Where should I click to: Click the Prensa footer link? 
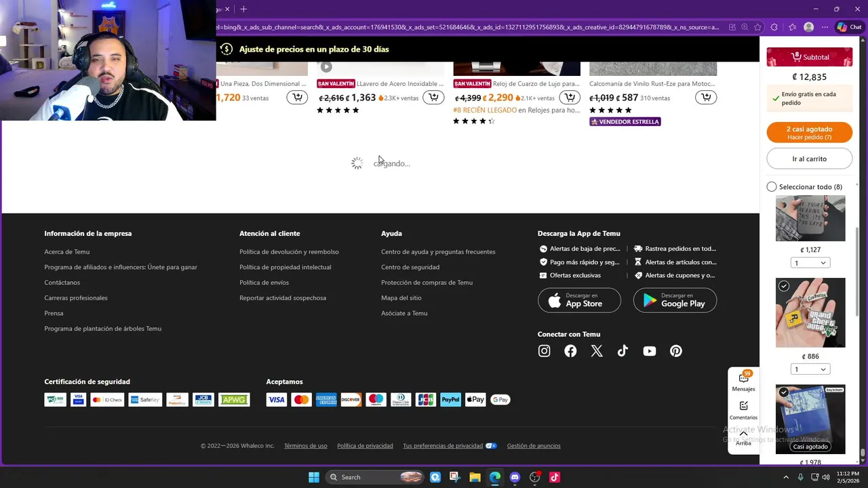tap(54, 313)
